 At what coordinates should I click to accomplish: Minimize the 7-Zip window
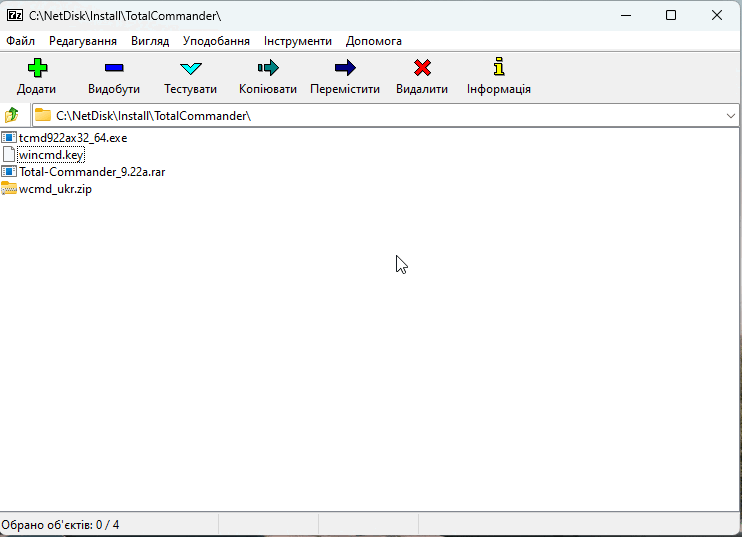(x=626, y=15)
